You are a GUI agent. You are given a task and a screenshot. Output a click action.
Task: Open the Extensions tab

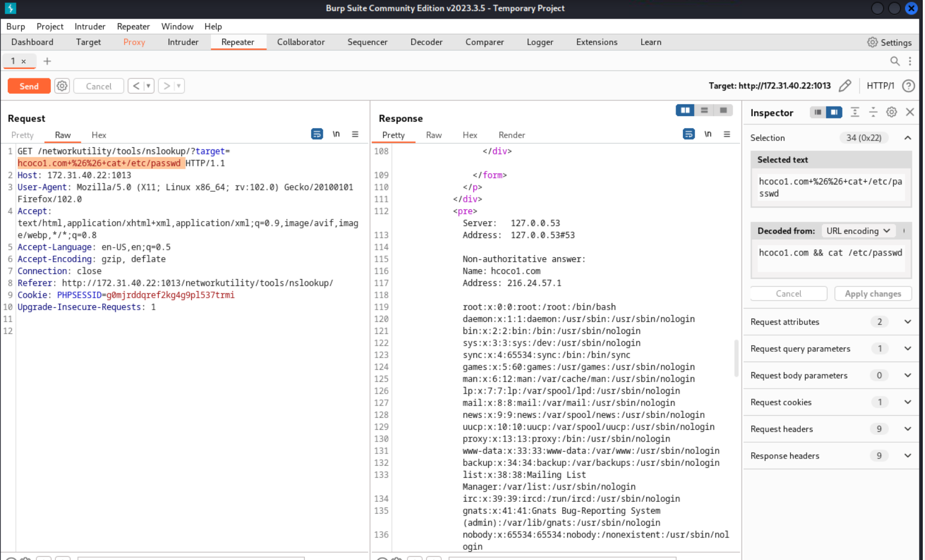click(597, 42)
